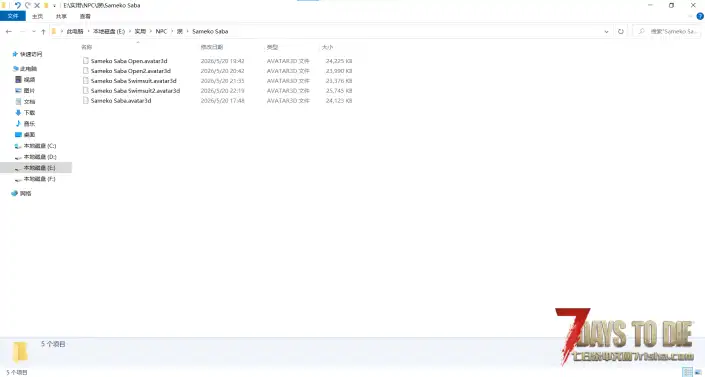This screenshot has width=705, height=377.
Task: Go to 实用 folder in the address breadcrumb
Action: pyautogui.click(x=140, y=31)
